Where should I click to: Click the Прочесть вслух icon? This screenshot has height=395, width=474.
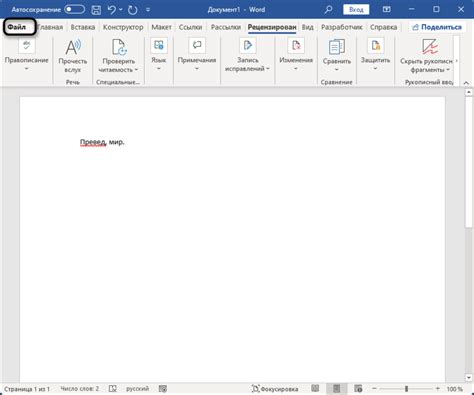pyautogui.click(x=73, y=47)
